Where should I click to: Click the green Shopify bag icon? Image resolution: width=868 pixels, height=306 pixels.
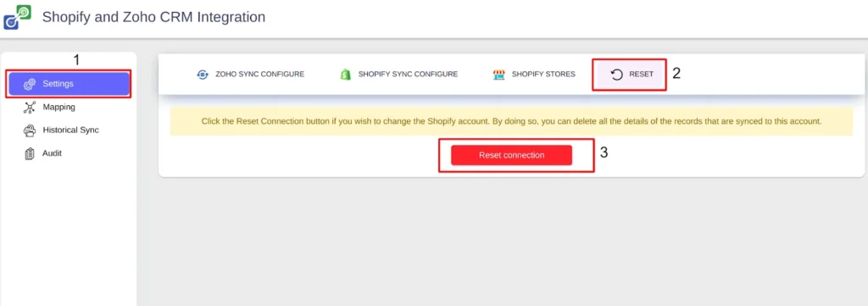pos(346,74)
